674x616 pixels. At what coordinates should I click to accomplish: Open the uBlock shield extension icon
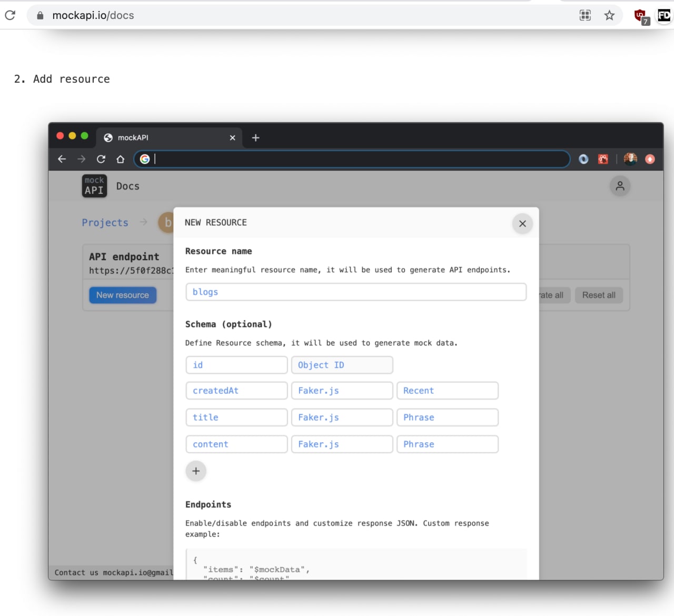point(640,16)
